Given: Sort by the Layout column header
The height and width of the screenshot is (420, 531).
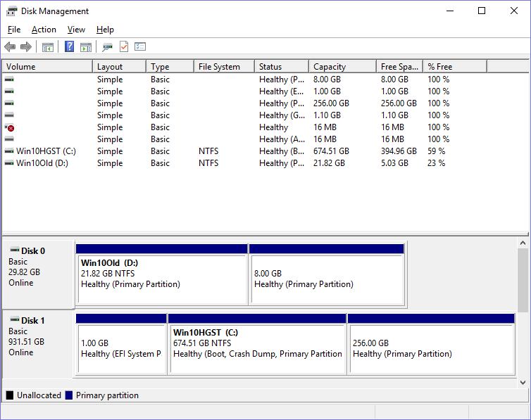Looking at the screenshot, I should point(119,67).
